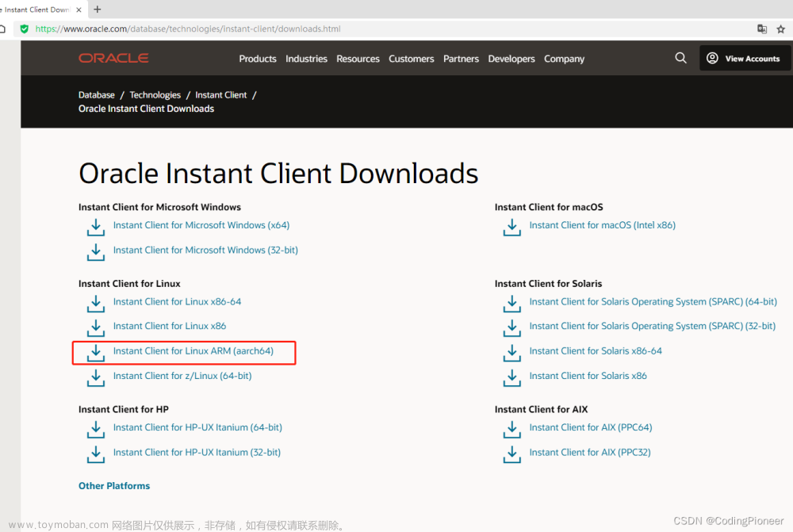Open Instant Client for Linux x86 link

170,326
